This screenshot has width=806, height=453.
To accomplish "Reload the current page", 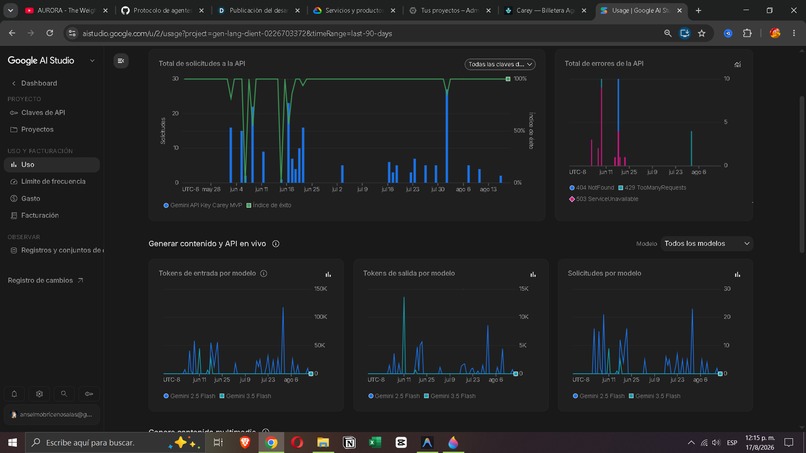I will (50, 33).
